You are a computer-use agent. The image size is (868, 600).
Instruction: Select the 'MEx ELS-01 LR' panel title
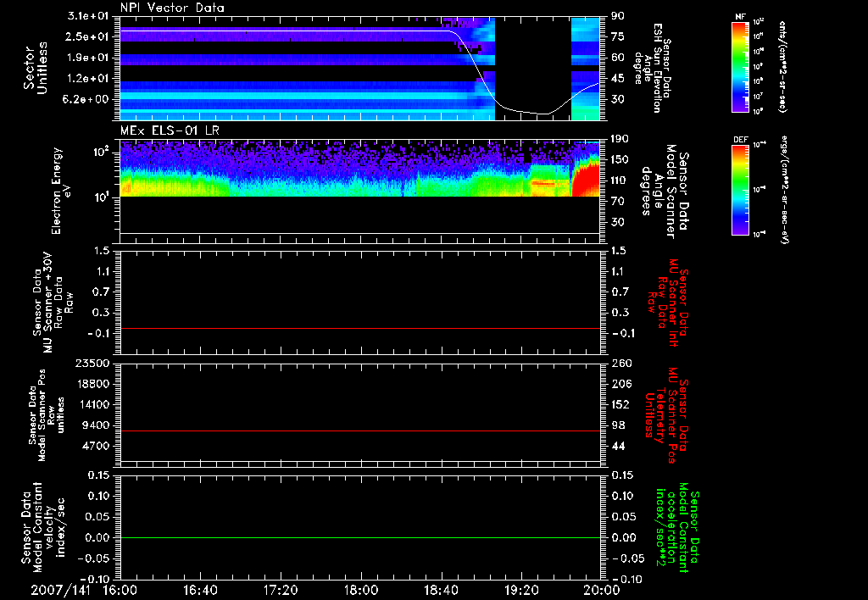[x=170, y=131]
